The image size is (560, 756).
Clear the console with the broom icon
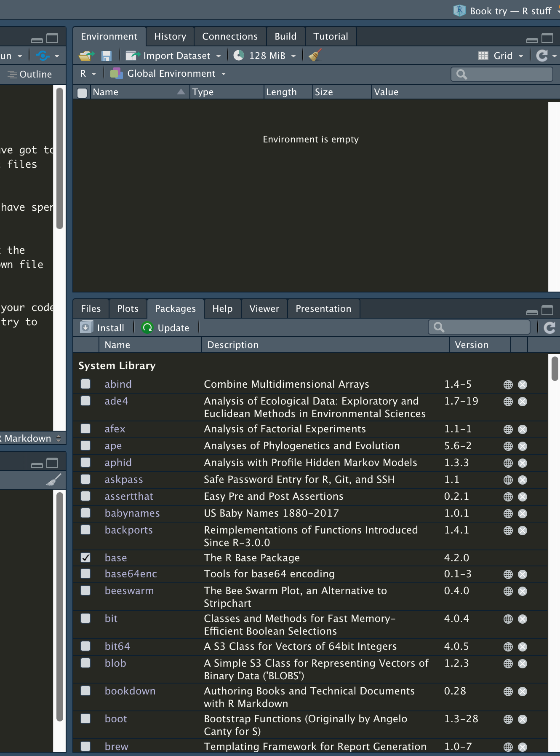point(53,480)
